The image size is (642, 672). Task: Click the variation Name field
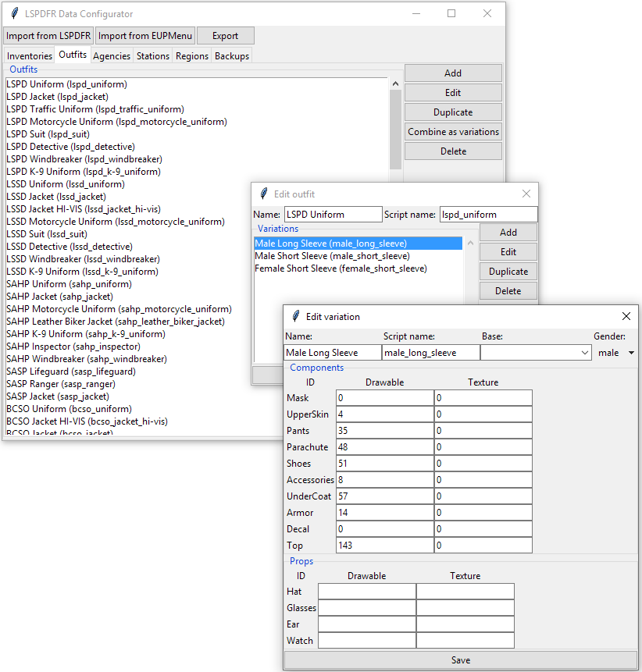tap(333, 352)
